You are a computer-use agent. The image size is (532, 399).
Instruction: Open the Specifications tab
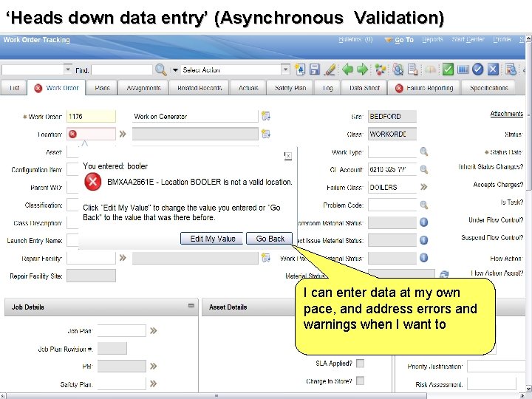coord(488,88)
